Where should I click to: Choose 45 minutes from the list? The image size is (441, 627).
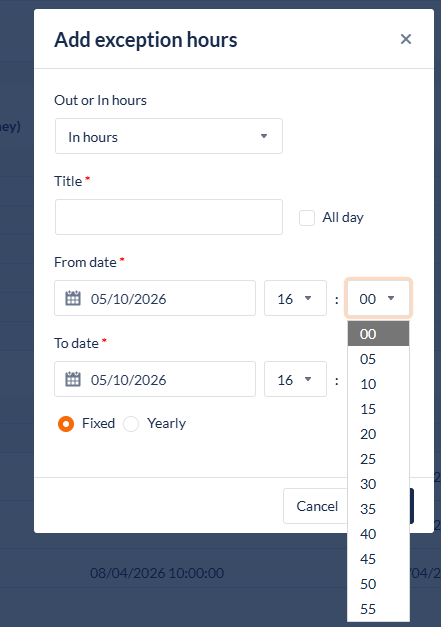click(x=378, y=559)
